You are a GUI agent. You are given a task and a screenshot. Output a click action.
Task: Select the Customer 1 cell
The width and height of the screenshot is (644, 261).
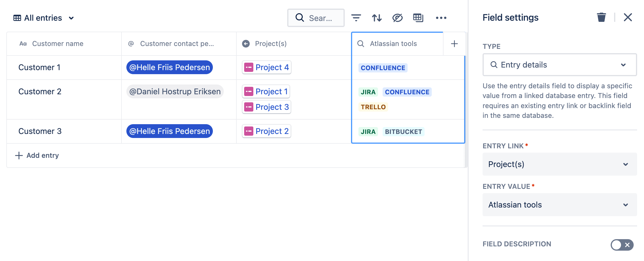tap(64, 67)
